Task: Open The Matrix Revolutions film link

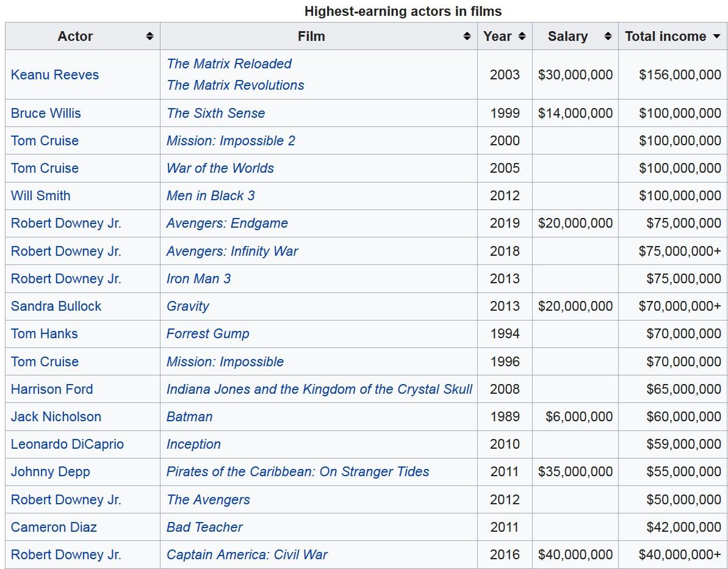Action: coord(236,85)
